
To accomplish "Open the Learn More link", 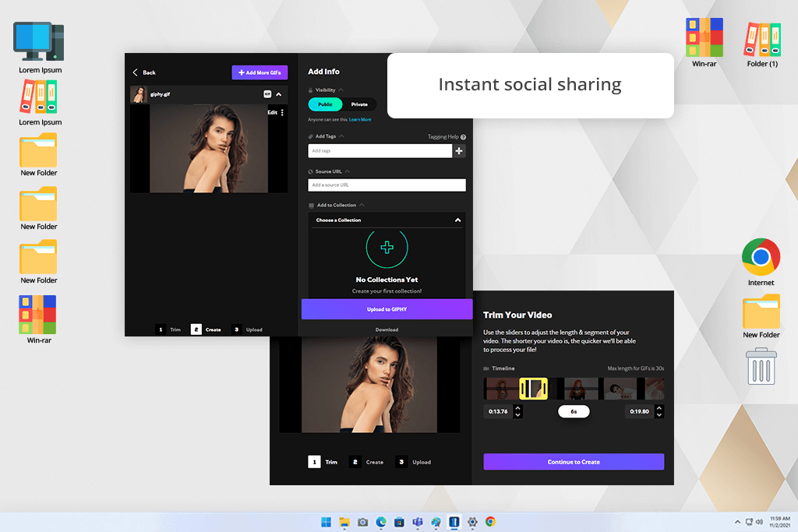I will (360, 119).
